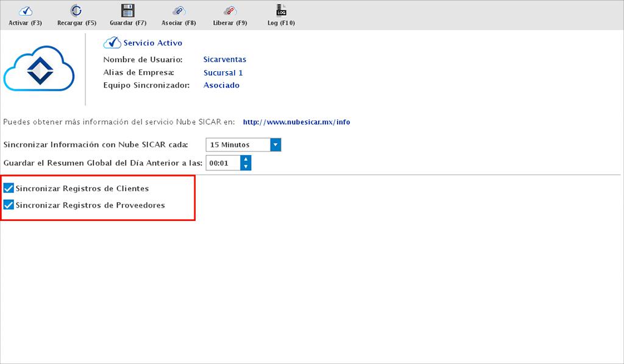Click the Asociar (F8) link icon
624x364 pixels.
179,11
